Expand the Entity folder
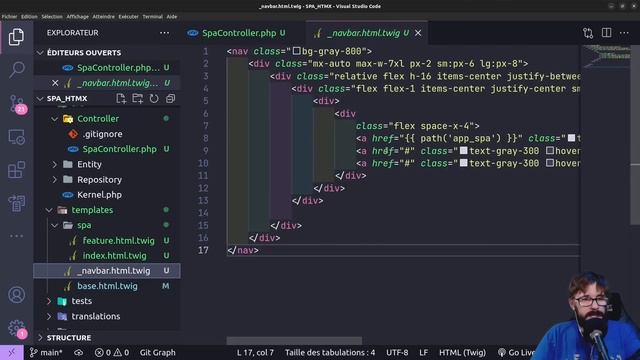Screen dimensions: 640x360 pyautogui.click(x=55, y=164)
